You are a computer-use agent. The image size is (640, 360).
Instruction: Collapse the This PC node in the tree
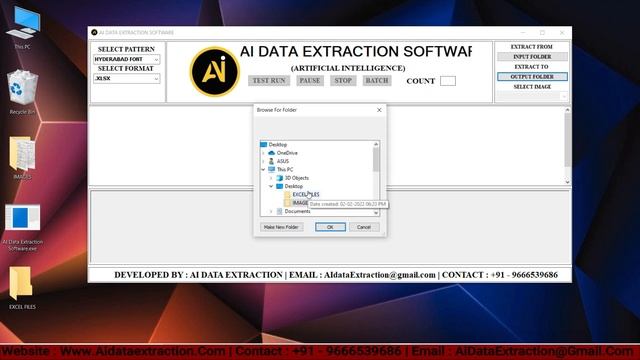[x=263, y=169]
